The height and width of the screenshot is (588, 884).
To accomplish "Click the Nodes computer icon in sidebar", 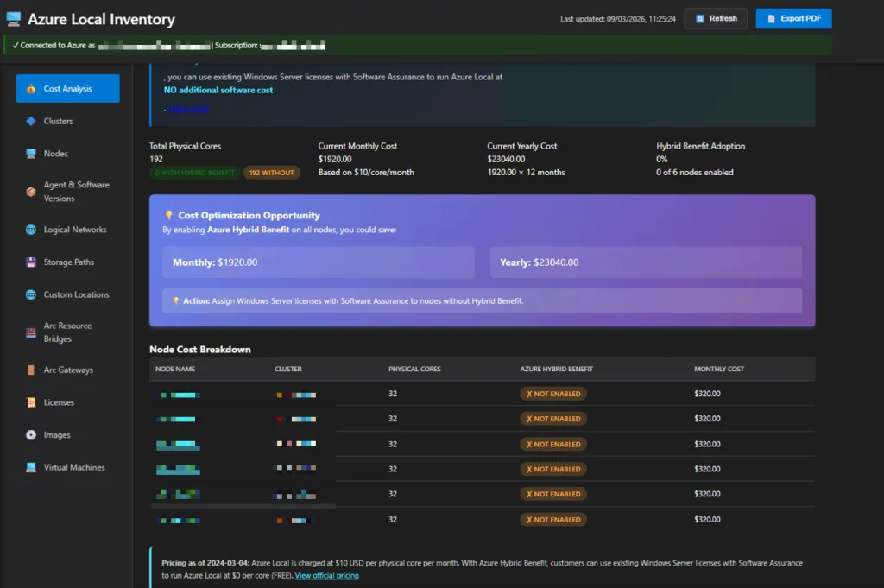I will tap(31, 154).
